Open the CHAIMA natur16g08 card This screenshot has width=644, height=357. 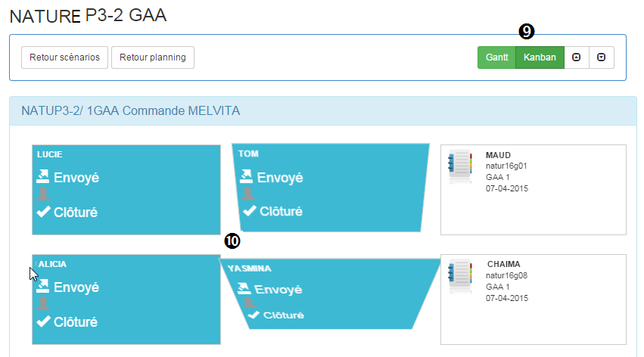533,300
